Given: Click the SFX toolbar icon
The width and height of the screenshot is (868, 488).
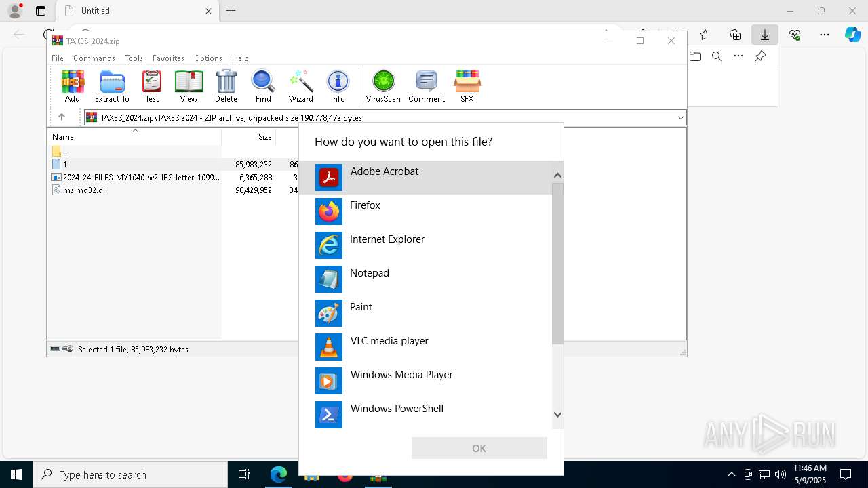Looking at the screenshot, I should coord(467,86).
